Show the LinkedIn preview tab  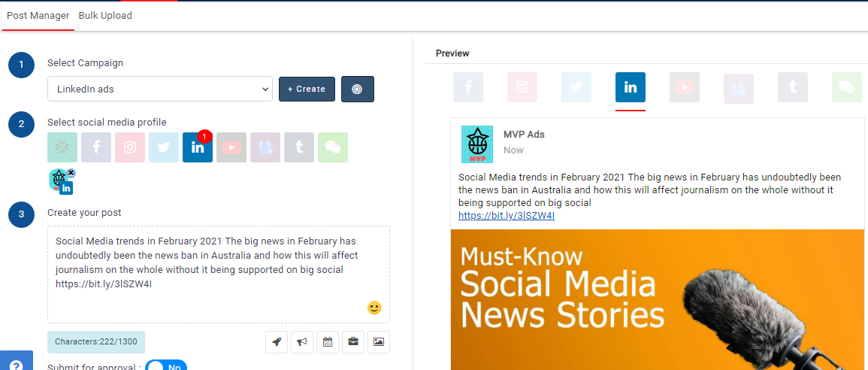pos(630,87)
